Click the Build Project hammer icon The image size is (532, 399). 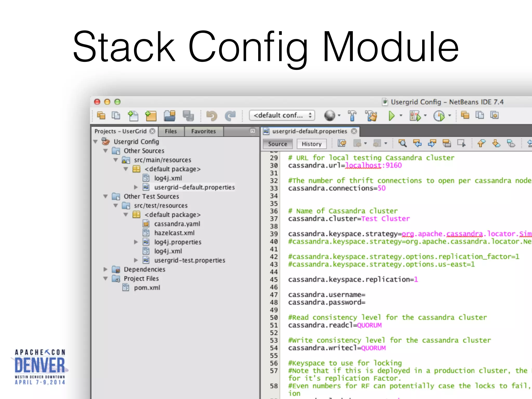[352, 116]
